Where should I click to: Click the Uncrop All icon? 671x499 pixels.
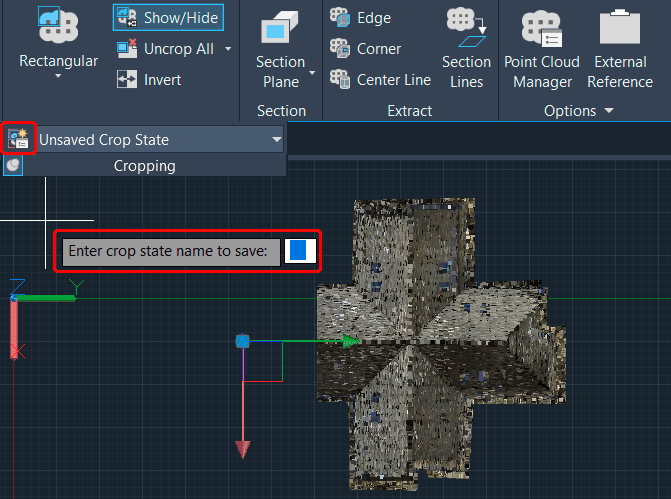pos(127,48)
